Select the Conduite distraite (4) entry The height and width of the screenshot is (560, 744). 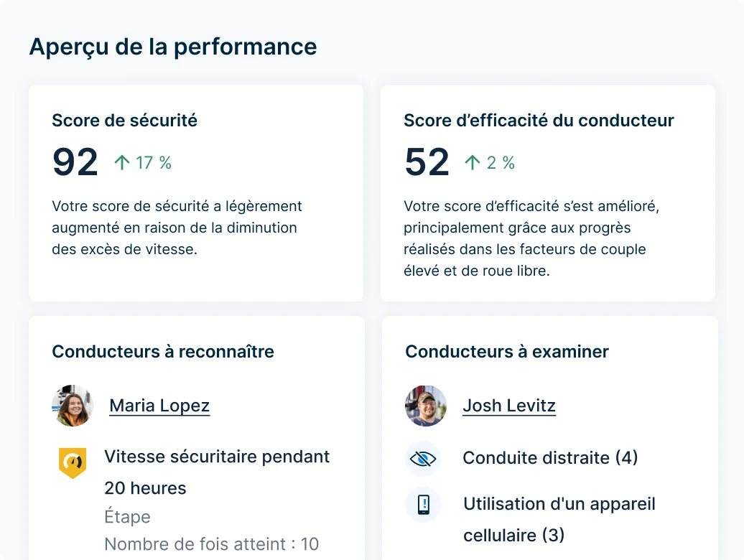549,458
